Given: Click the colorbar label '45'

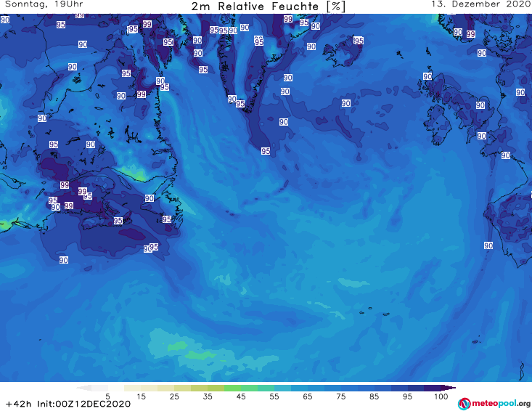Looking at the screenshot, I should point(241,396).
